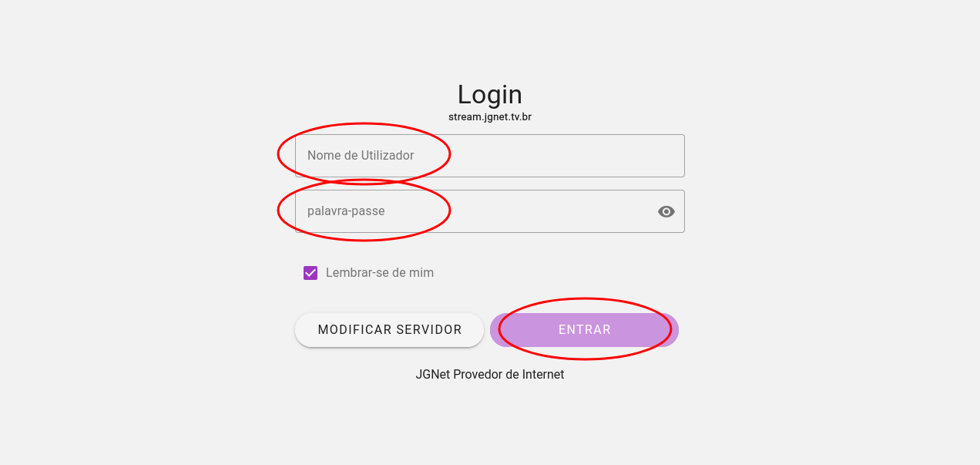Click the Lembrar-se de mim label text
This screenshot has height=465, width=980.
379,273
